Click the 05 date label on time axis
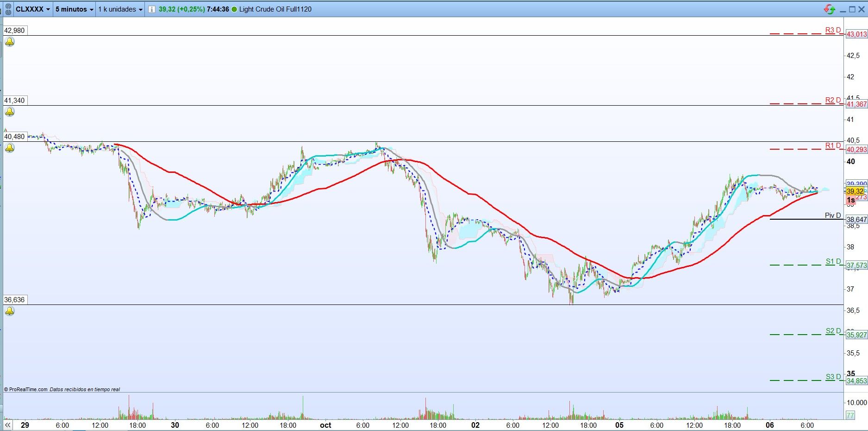This screenshot has height=431, width=868. tap(619, 425)
